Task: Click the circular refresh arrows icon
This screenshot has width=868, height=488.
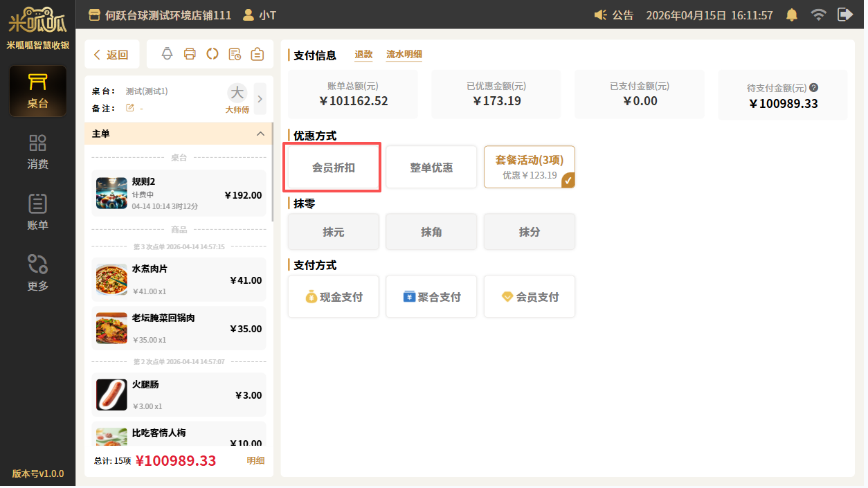Action: click(213, 54)
